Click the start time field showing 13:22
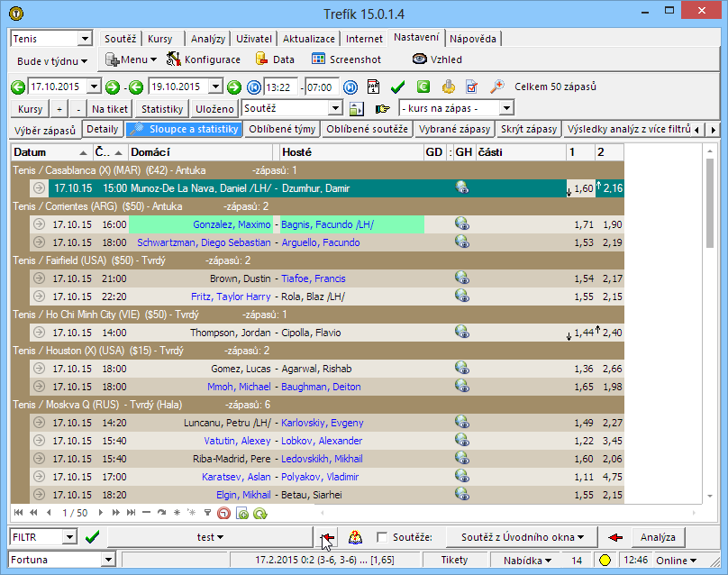Screen dimensions: 728x575 click(x=282, y=87)
